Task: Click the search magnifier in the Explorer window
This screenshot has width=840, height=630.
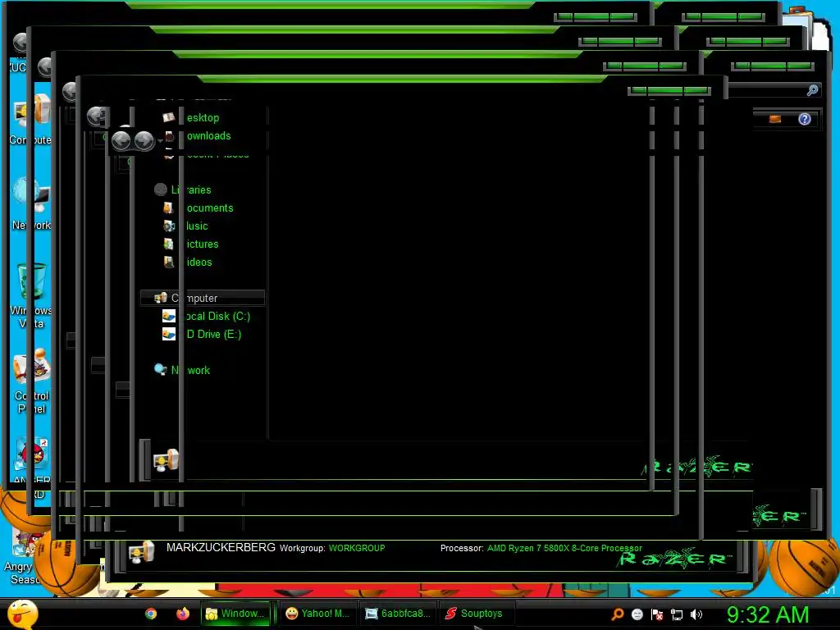Action: click(x=812, y=90)
